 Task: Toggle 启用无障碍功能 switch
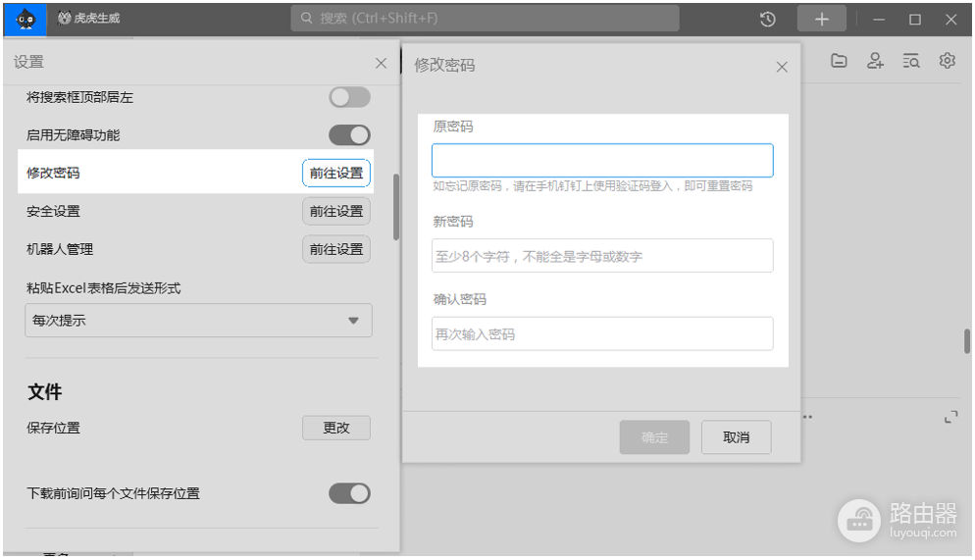coord(349,135)
